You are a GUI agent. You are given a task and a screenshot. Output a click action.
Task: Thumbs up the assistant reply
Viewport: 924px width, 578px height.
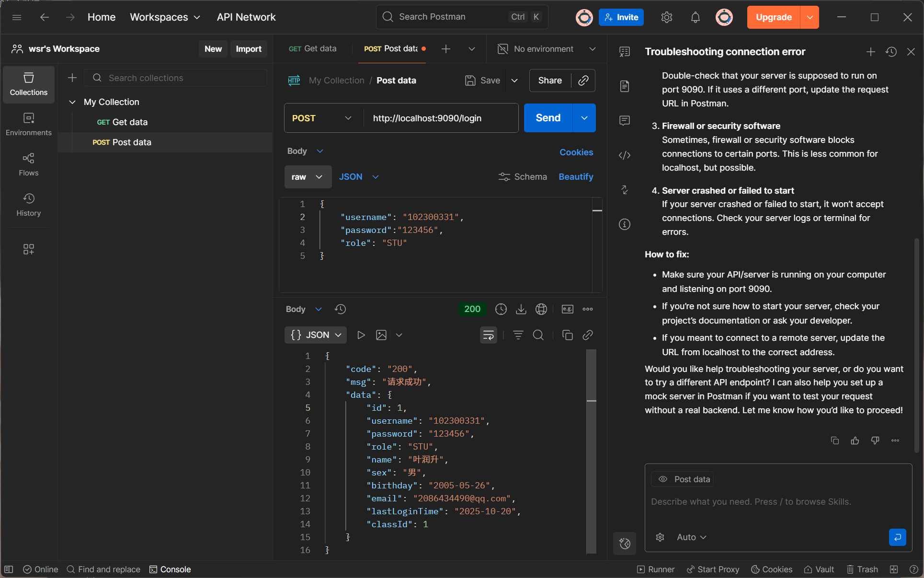click(x=855, y=440)
